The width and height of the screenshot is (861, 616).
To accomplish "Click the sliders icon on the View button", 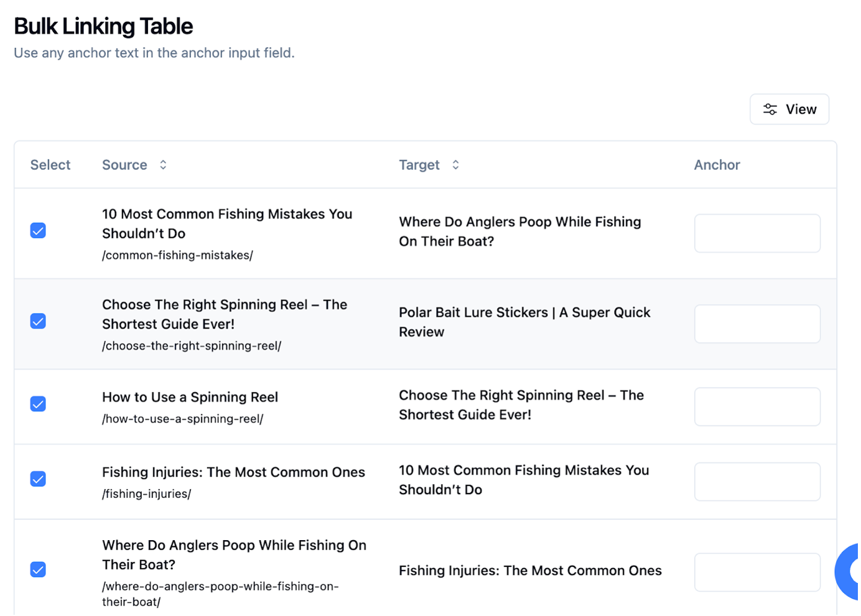I will click(770, 109).
